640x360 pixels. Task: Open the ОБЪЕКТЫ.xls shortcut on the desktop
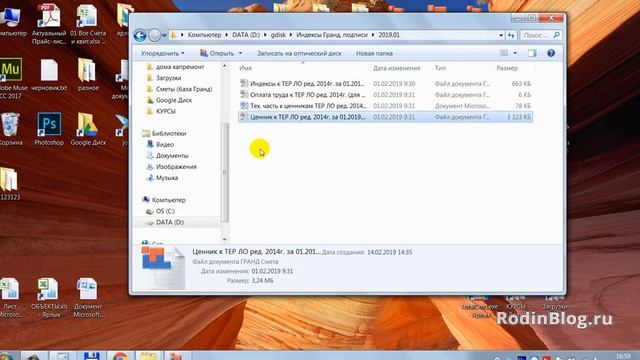[x=49, y=298]
